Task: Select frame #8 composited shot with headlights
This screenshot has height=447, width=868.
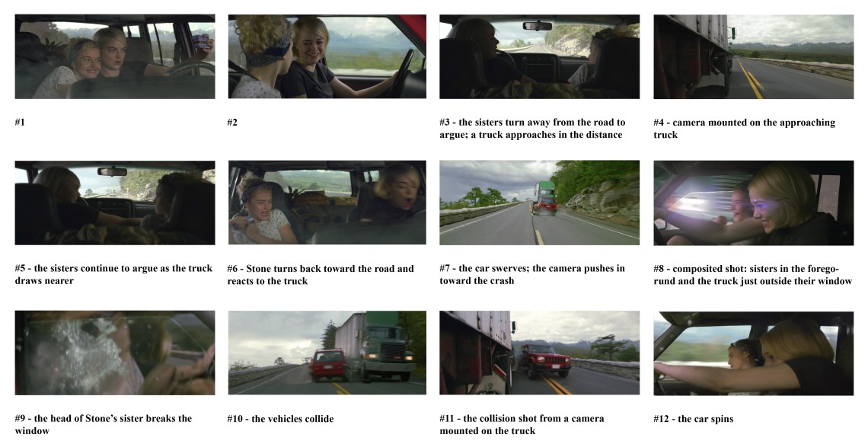Action: point(754,203)
